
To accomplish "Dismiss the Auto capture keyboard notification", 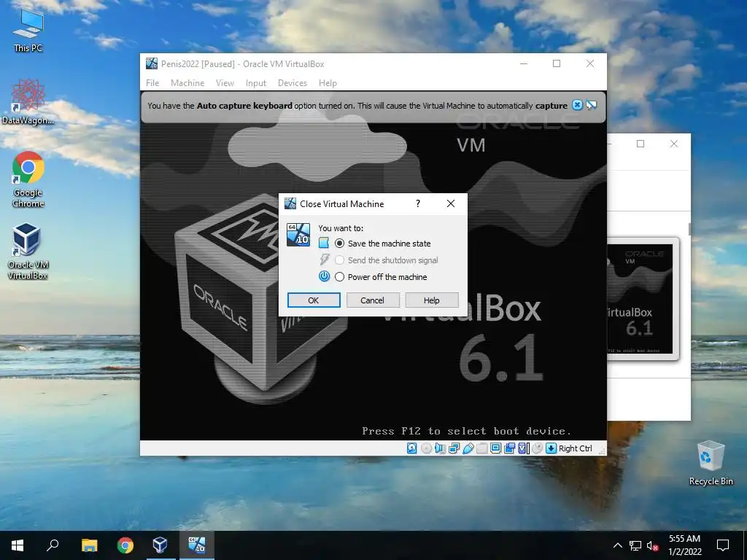I will 577,105.
